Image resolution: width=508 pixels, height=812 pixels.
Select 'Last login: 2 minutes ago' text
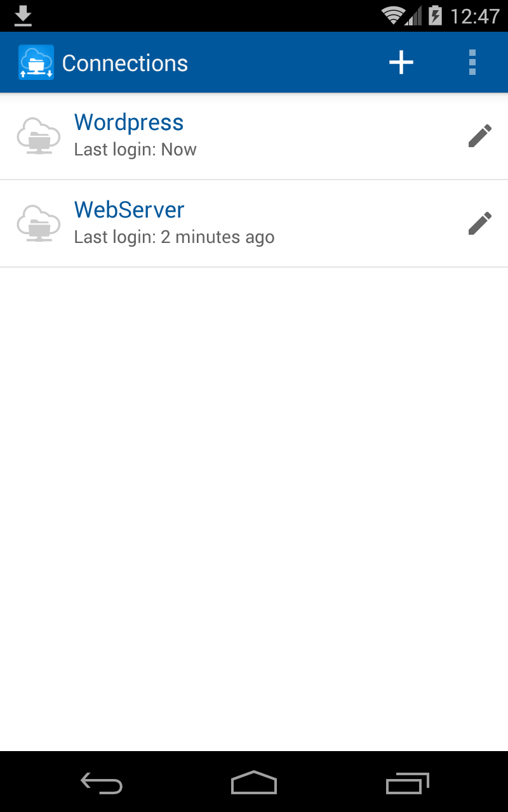tap(174, 237)
